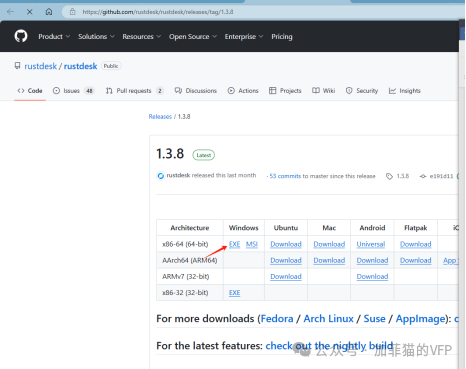Viewport: 466px width, 369px height.
Task: Open the rustdesk owner link
Action: (40, 66)
